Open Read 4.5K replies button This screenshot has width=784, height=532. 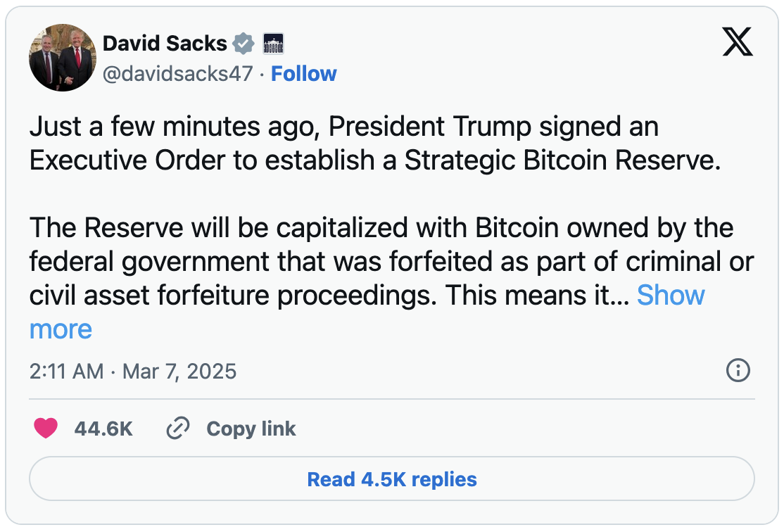(392, 480)
